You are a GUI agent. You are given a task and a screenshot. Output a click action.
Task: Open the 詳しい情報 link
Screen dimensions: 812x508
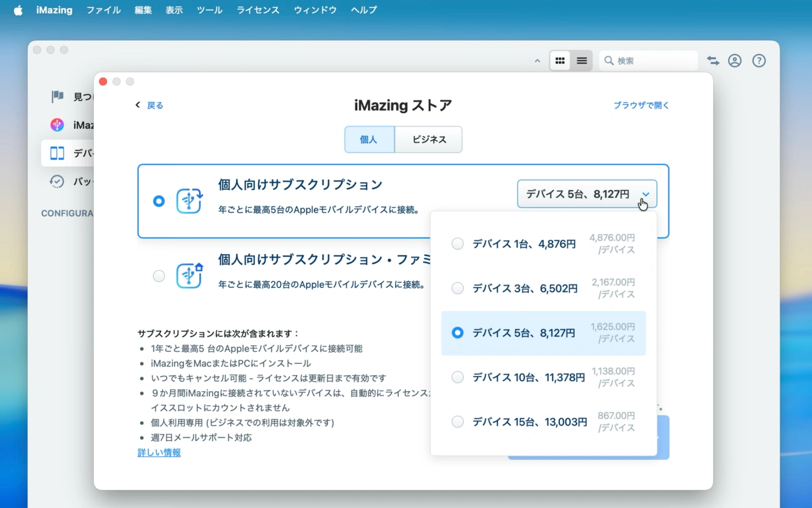(159, 453)
